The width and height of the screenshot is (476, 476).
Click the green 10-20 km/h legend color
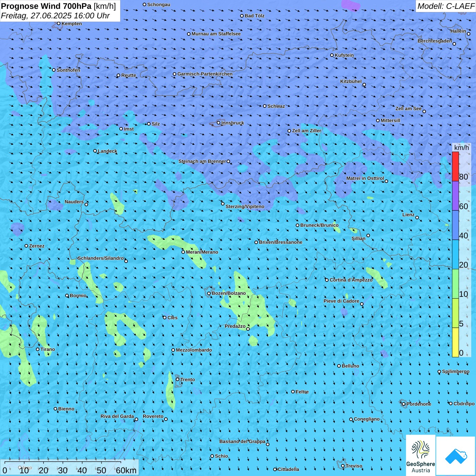click(x=455, y=284)
